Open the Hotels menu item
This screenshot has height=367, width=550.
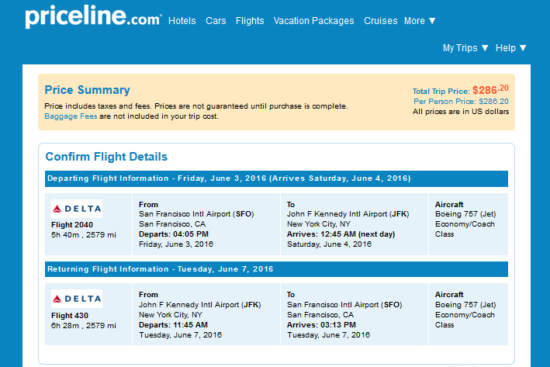pyautogui.click(x=182, y=21)
